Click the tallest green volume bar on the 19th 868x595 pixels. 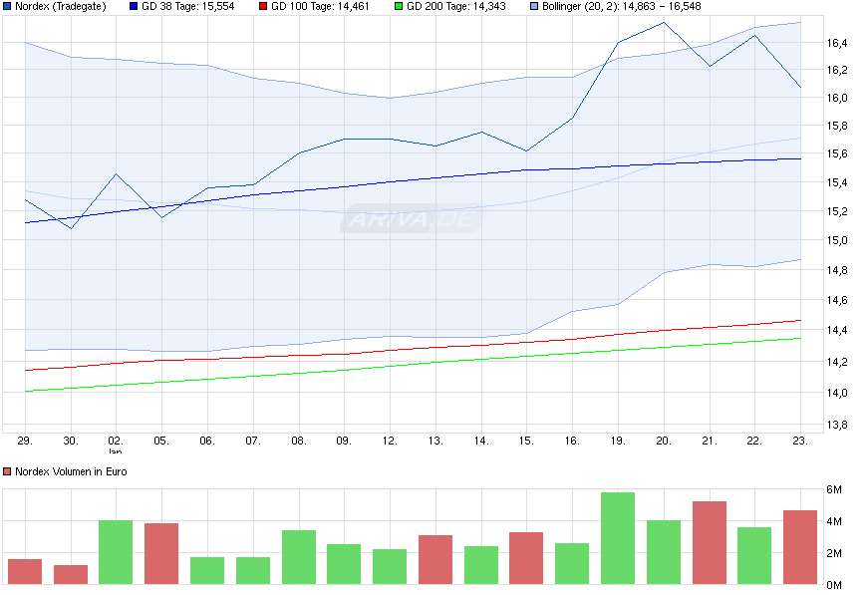click(618, 538)
